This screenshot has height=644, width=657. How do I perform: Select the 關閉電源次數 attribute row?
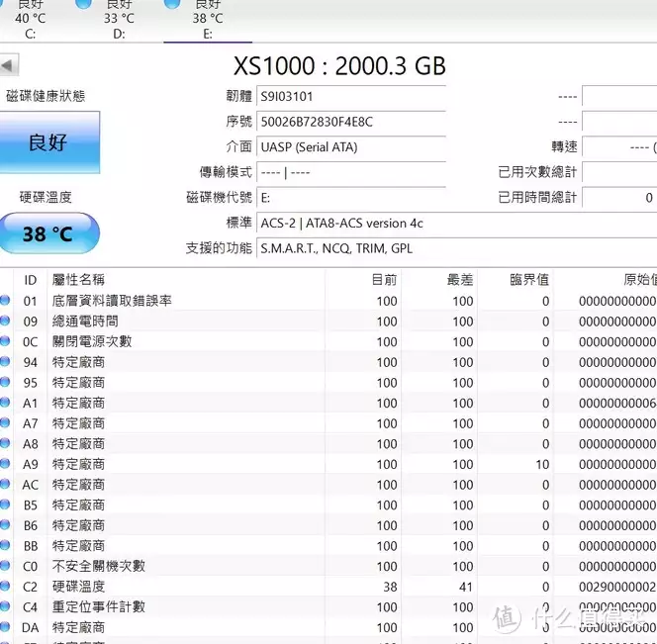point(328,341)
